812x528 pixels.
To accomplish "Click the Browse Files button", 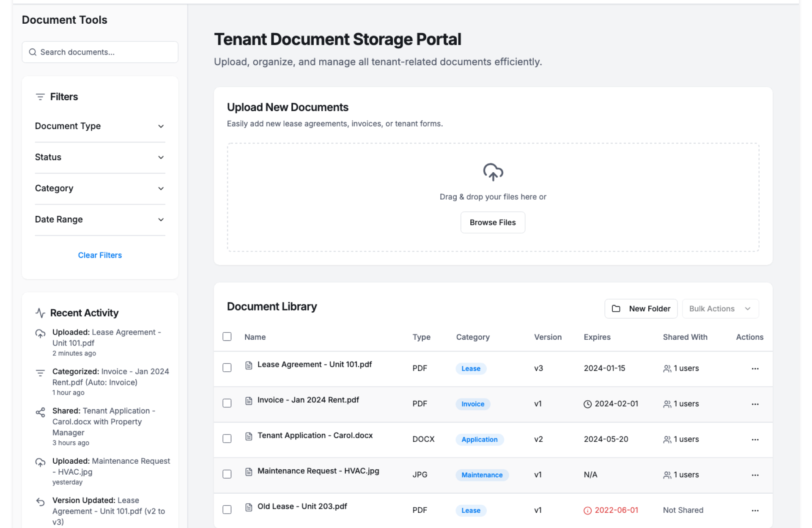I will [x=492, y=223].
